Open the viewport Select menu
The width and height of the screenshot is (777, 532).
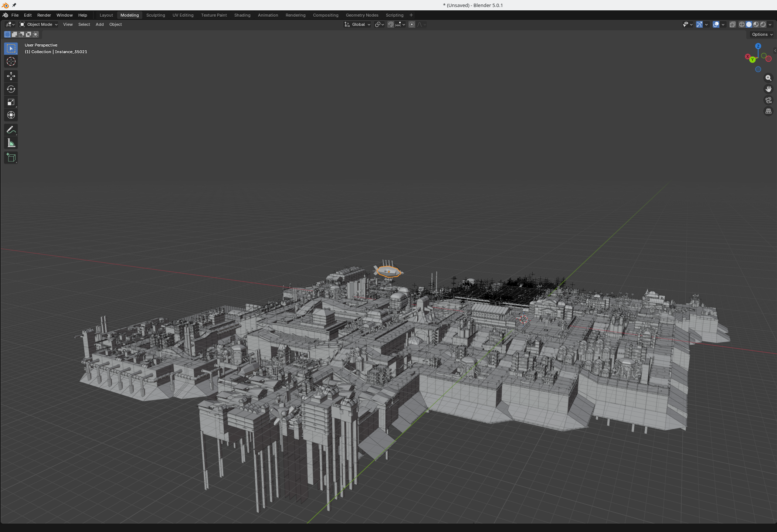click(x=84, y=24)
